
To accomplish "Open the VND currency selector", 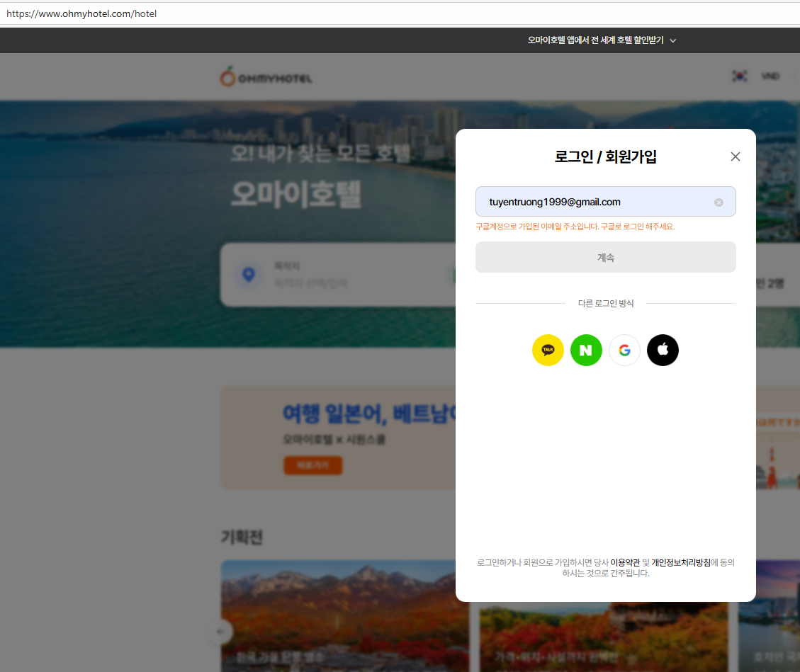I will 770,76.
